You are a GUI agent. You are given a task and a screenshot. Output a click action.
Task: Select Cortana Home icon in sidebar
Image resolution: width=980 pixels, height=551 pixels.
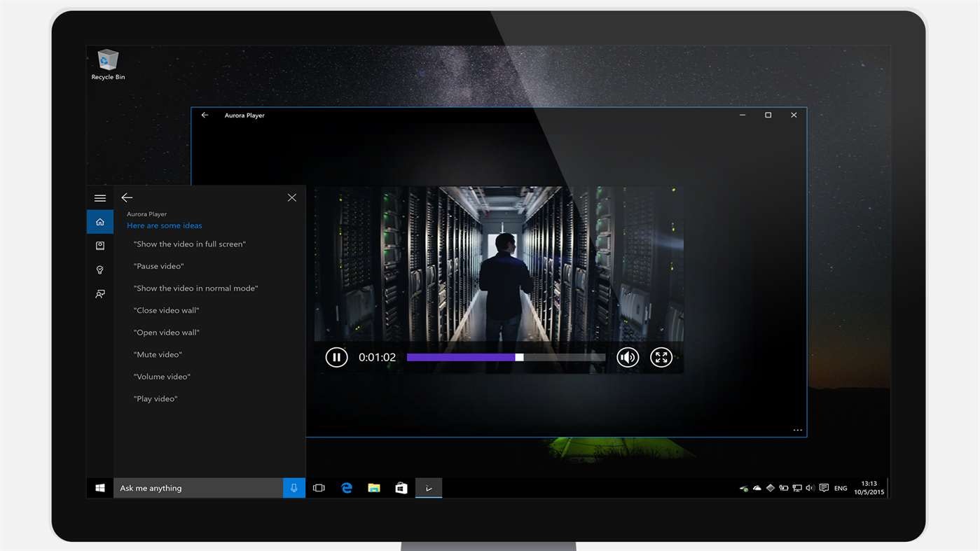pos(100,222)
